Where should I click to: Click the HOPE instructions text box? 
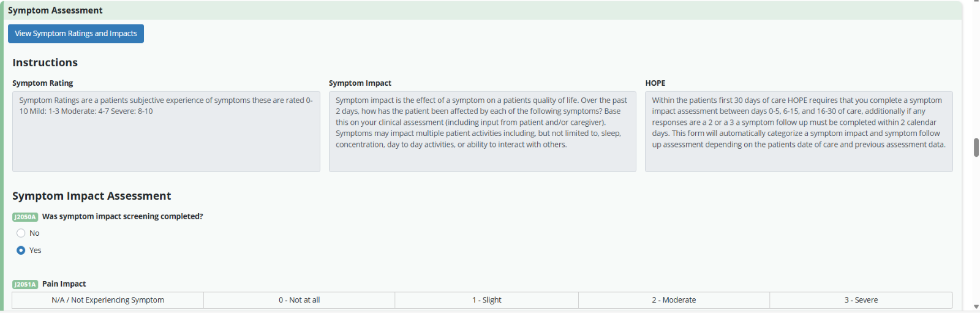click(799, 132)
